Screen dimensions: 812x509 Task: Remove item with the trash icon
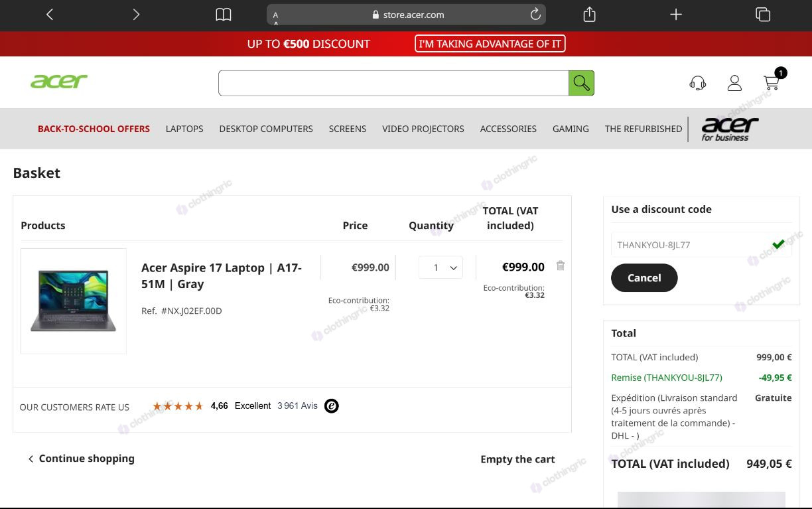tap(561, 265)
